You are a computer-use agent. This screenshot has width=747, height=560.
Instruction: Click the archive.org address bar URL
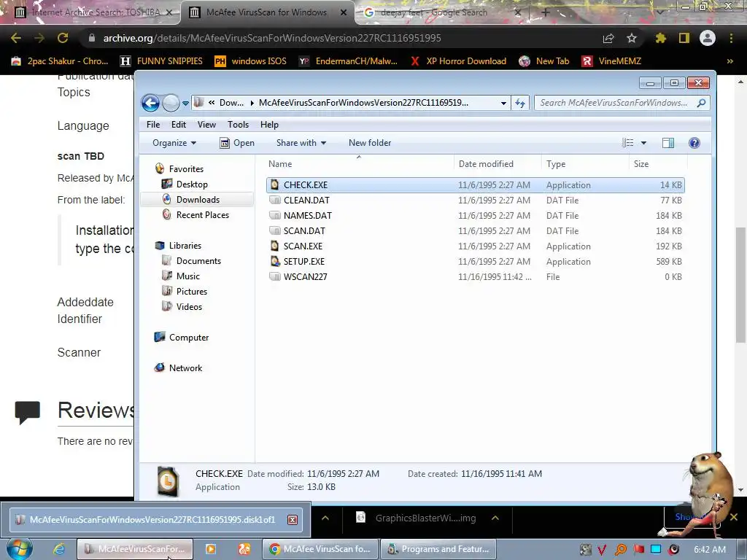[272, 38]
